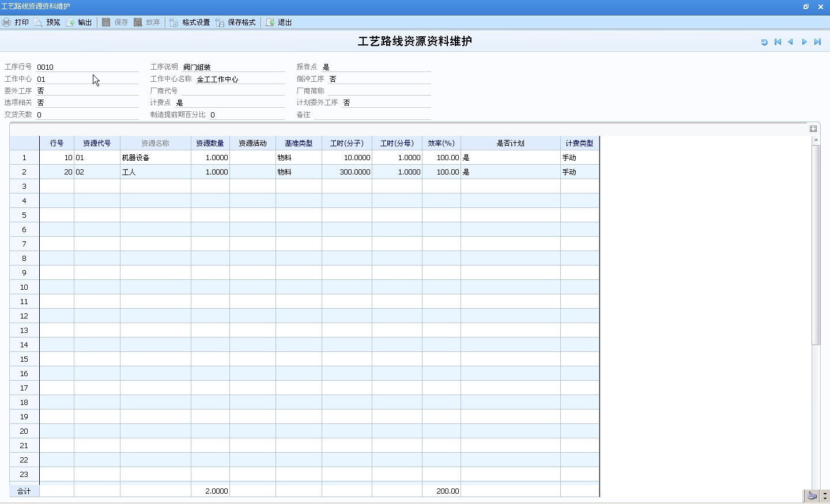Click 物料 基准类型 cell in 机器设备 row
This screenshot has width=830, height=504.
[299, 158]
